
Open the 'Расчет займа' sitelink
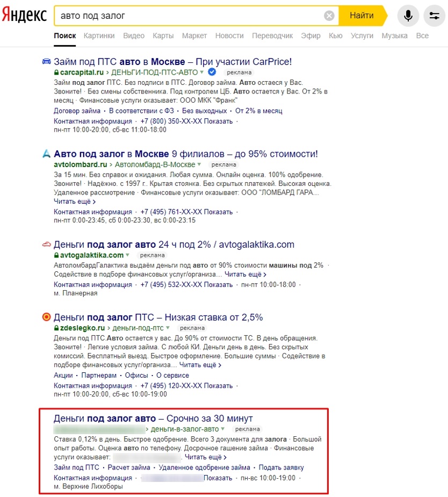pos(129,467)
